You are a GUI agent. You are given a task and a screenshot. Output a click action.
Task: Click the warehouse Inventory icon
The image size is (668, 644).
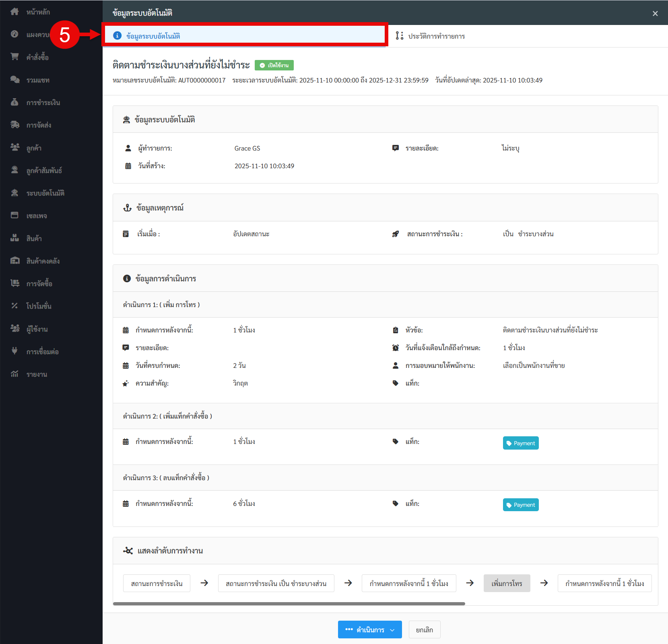click(14, 261)
